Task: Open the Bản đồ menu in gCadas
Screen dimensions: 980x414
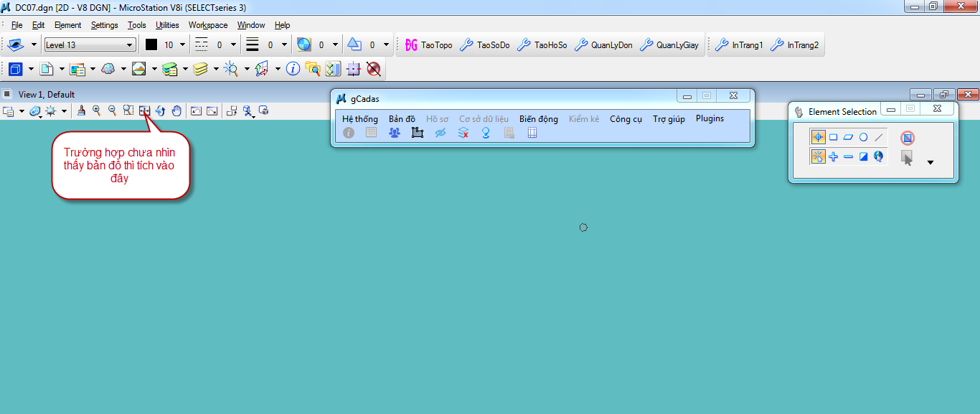Action: pyautogui.click(x=402, y=119)
